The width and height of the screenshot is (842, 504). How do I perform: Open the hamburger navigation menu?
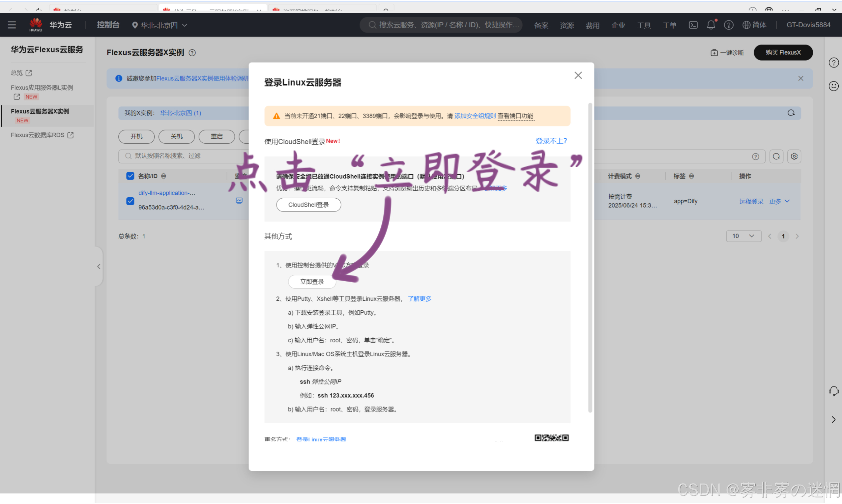[x=12, y=25]
